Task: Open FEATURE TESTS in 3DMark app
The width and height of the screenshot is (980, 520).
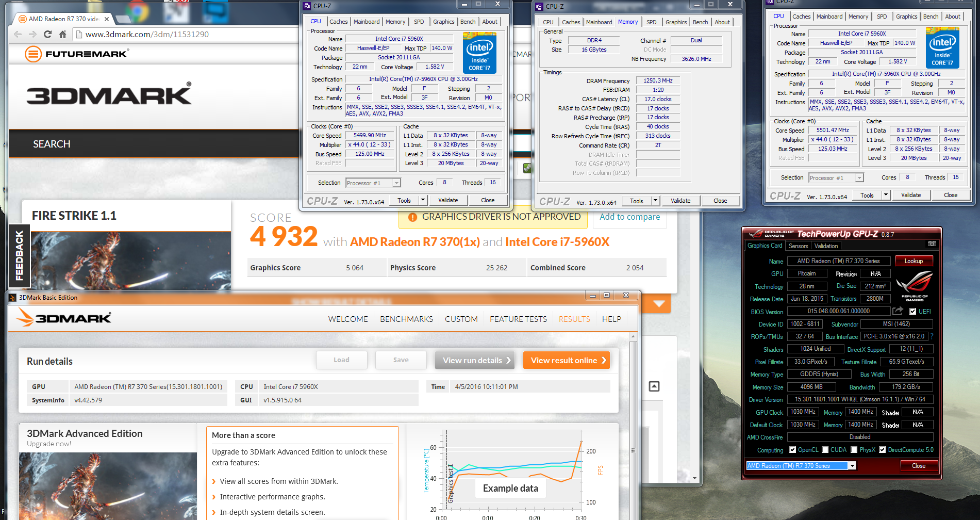Action: pyautogui.click(x=518, y=319)
